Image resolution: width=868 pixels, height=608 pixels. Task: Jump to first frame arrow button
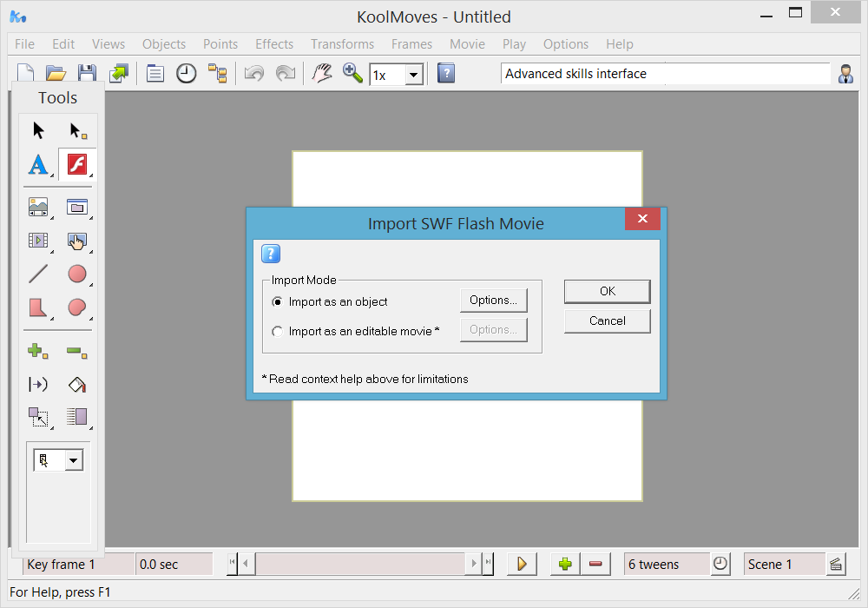[x=233, y=564]
